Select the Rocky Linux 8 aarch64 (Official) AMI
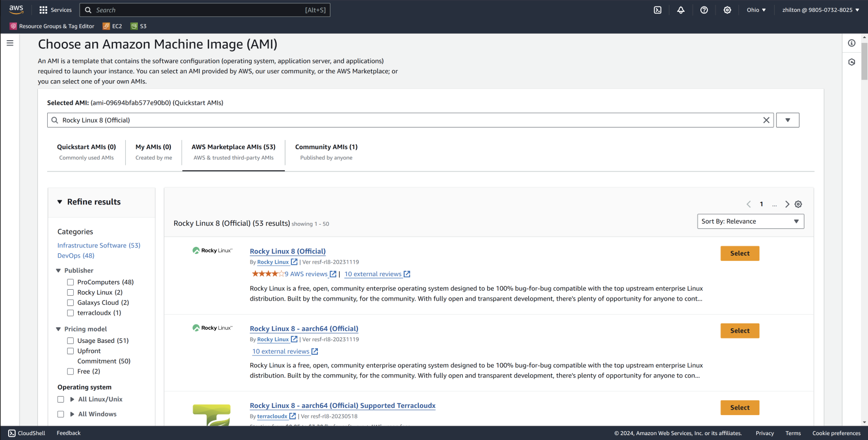This screenshot has width=868, height=440. [x=739, y=330]
